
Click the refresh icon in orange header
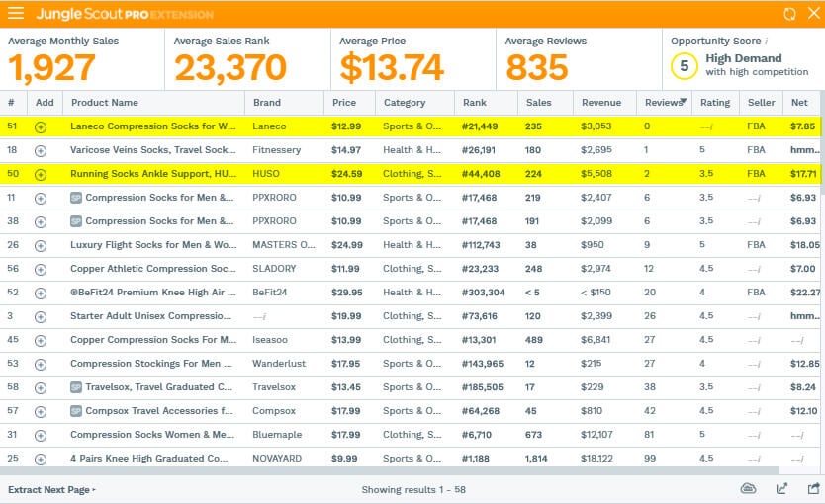[x=789, y=14]
